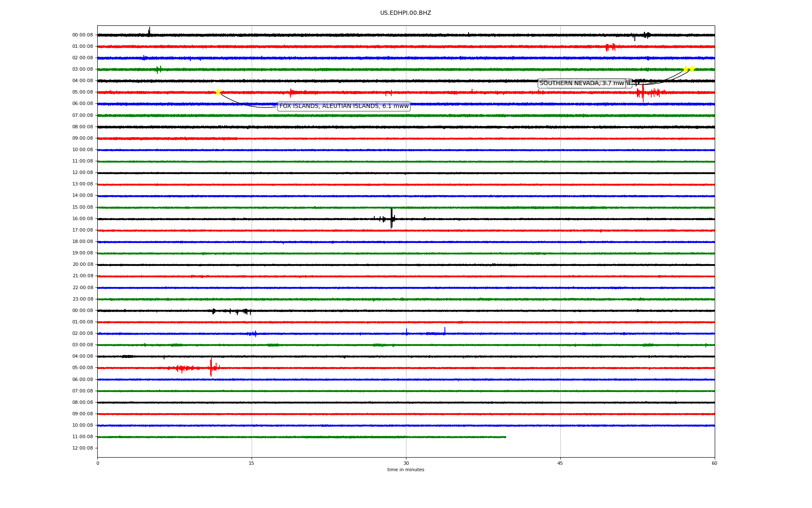Click the red spike near minute 11 on second 05:00:08
This screenshot has height=508, width=812.
click(x=211, y=367)
